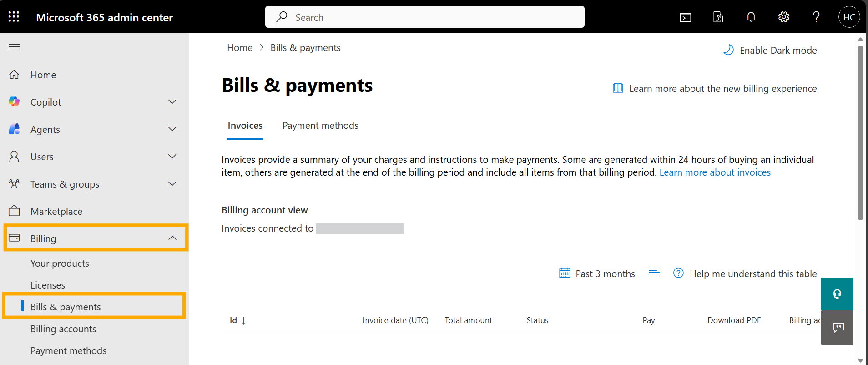
Task: Click Home in the breadcrumb
Action: pos(240,48)
